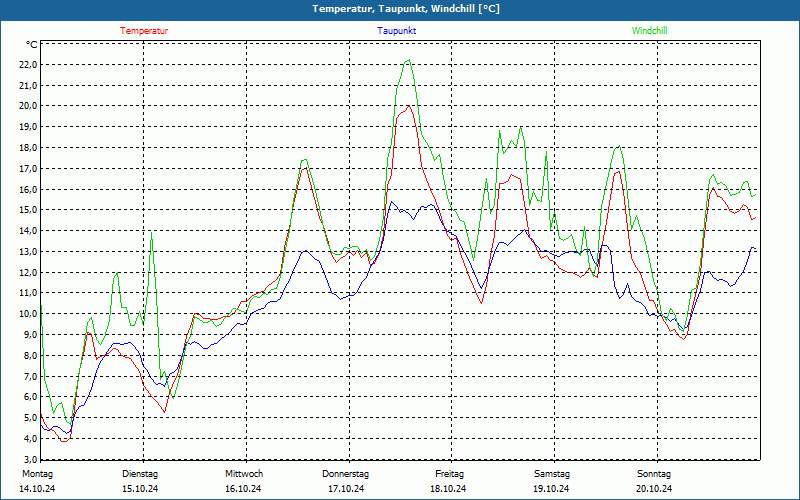Screen dimensions: 800x500
Task: Select the Montag day label
Action: coord(37,474)
